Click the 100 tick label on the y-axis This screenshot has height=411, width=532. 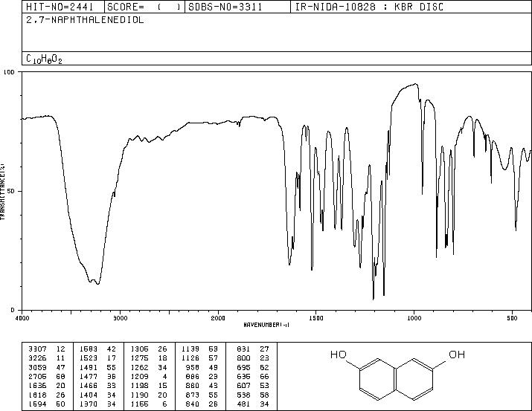point(10,72)
